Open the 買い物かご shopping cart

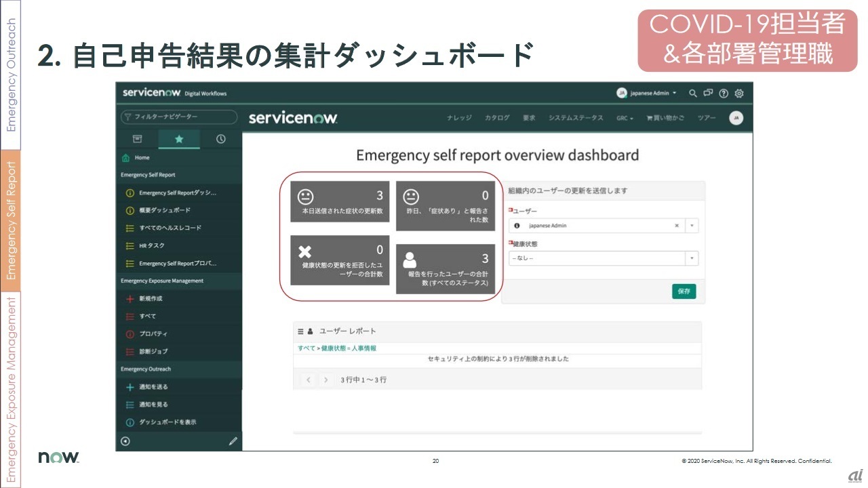coord(665,118)
